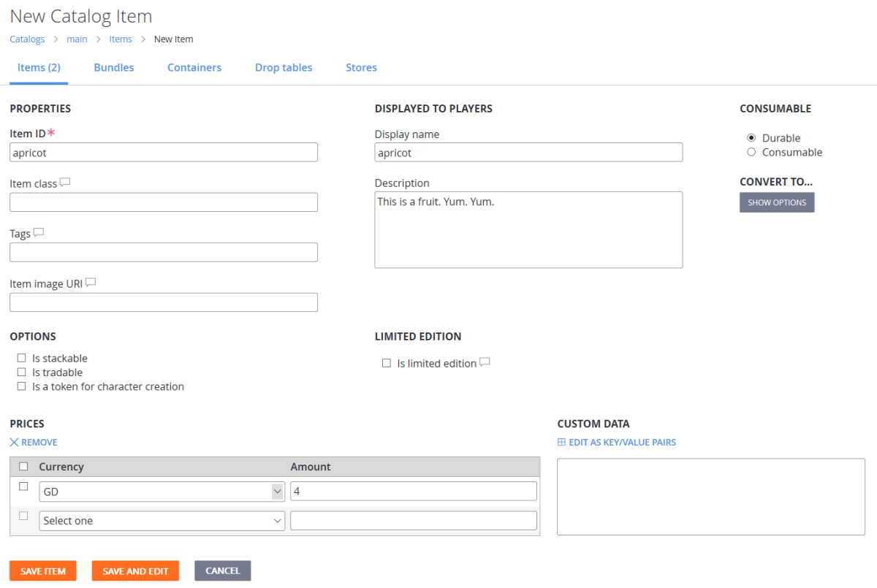Switch to the Bundles tab

click(114, 67)
